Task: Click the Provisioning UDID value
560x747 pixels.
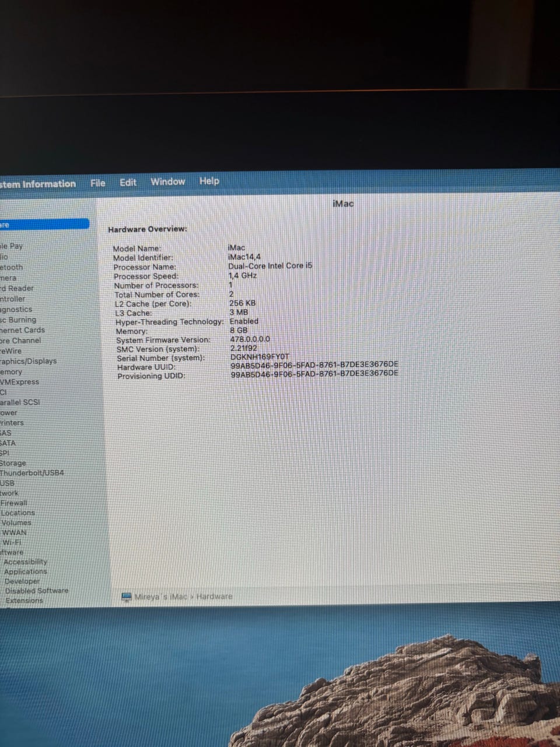Action: point(314,373)
